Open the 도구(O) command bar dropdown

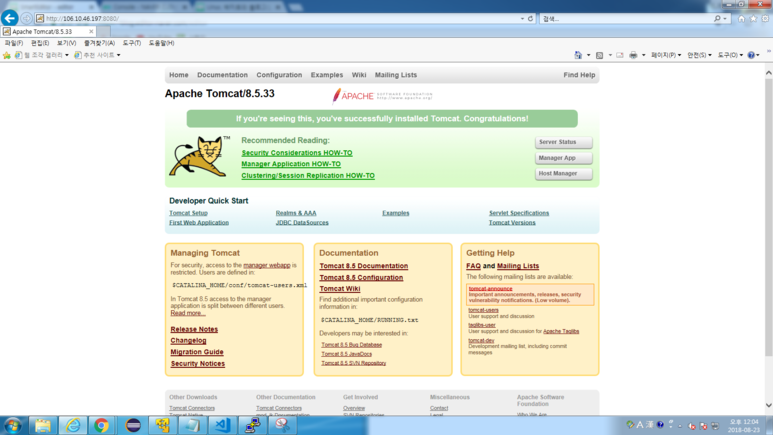pyautogui.click(x=730, y=55)
